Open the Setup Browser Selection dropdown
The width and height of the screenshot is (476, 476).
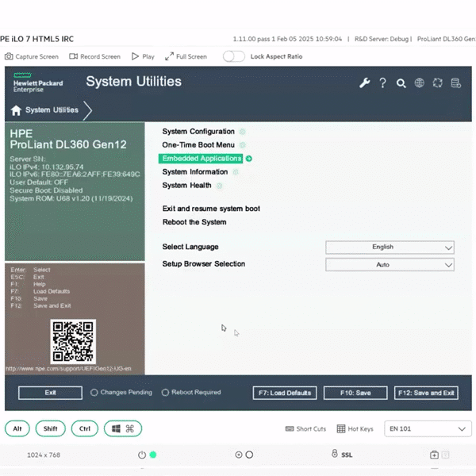click(x=390, y=265)
